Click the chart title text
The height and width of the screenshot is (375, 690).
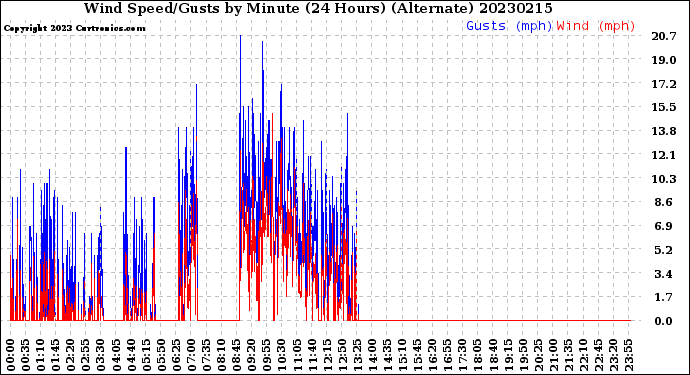tap(318, 8)
